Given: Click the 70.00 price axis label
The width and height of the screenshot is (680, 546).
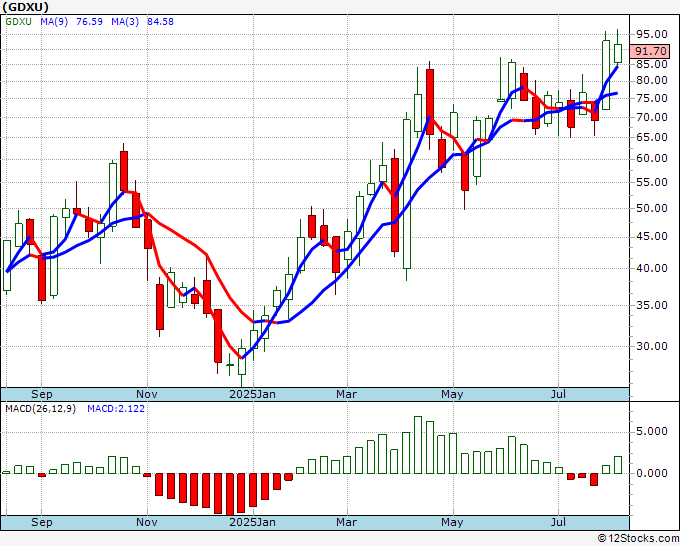Looking at the screenshot, I should pos(651,117).
